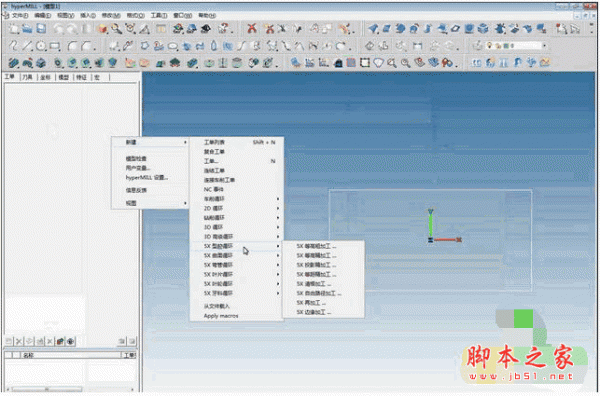
Task: Select the straight line drawing tool
Action: (x=27, y=46)
